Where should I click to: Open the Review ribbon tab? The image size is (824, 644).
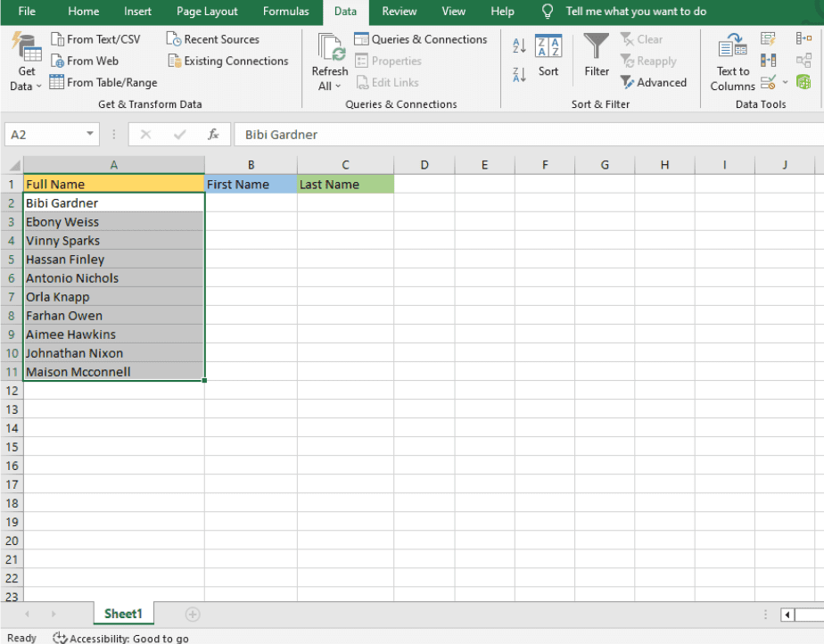pos(399,12)
